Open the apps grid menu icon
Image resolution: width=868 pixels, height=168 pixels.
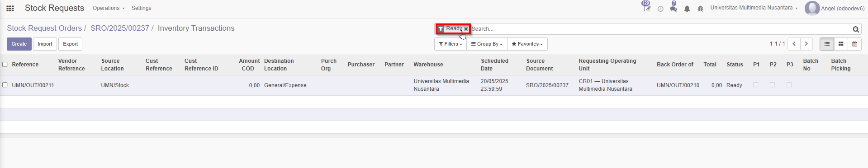pyautogui.click(x=10, y=8)
